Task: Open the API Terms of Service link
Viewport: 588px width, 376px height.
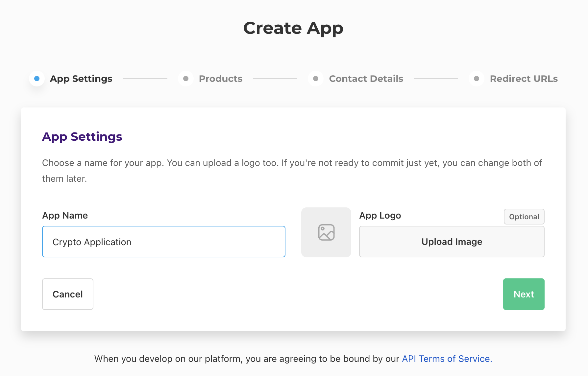Action: tap(447, 359)
